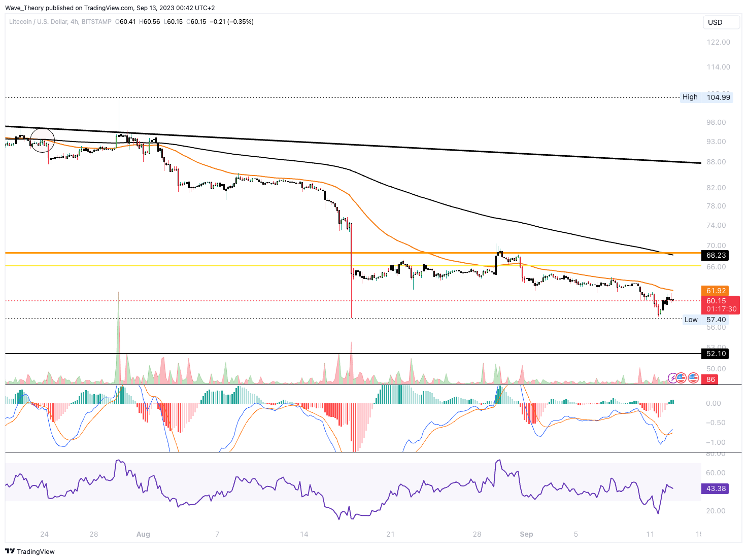The width and height of the screenshot is (747, 560).
Task: Click −1.00 on the MACD scale
Action: [x=715, y=442]
